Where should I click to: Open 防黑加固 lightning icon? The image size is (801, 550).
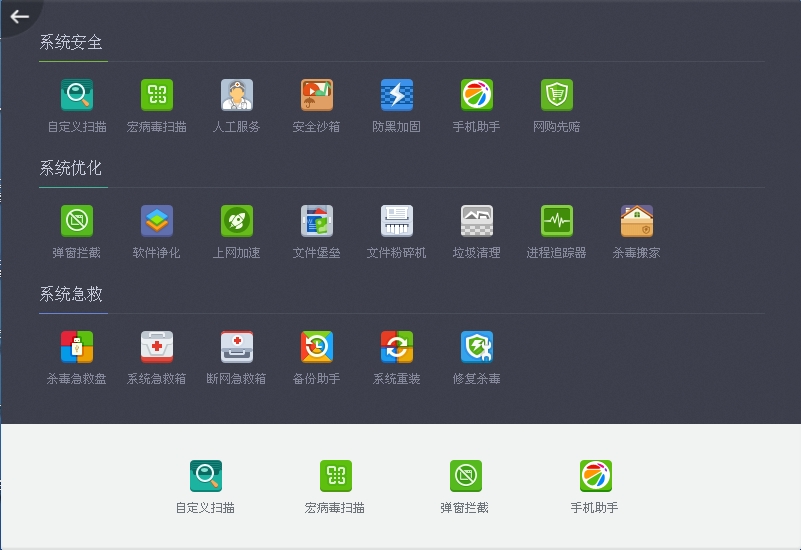397,96
